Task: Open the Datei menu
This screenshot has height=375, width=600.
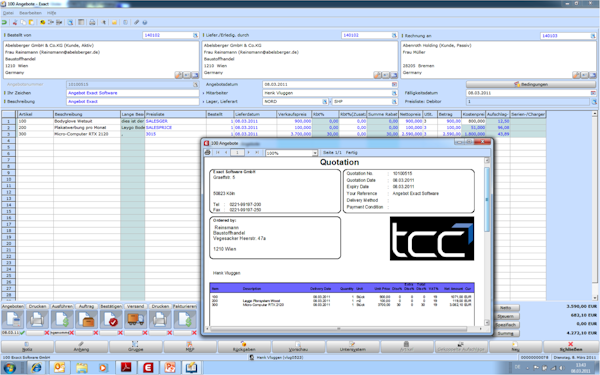Action: click(8, 13)
